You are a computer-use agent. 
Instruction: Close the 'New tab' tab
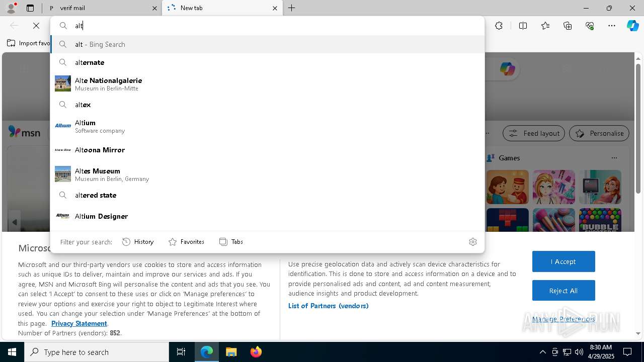tap(275, 8)
